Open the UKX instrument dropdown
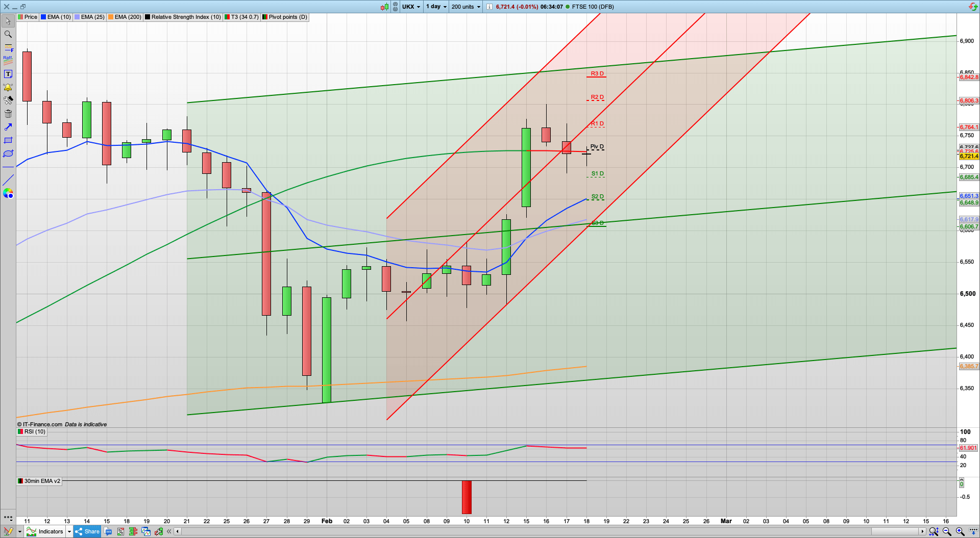 (x=411, y=7)
